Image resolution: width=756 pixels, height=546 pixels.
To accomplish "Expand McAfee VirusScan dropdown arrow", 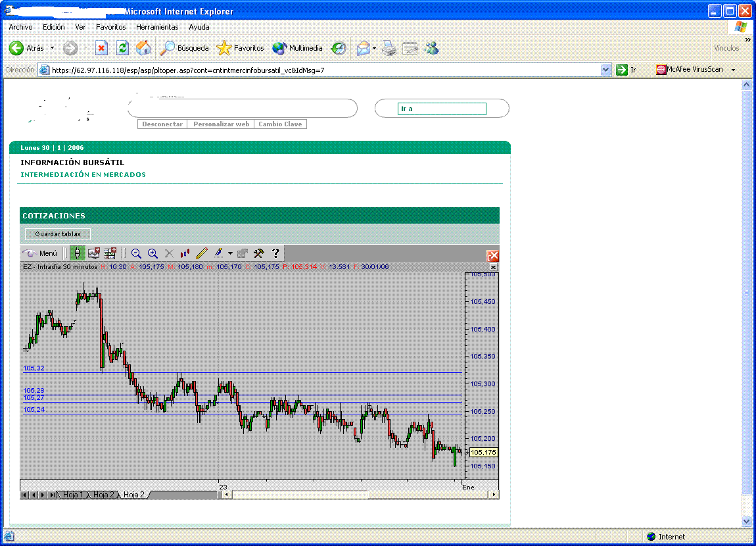I will point(734,70).
